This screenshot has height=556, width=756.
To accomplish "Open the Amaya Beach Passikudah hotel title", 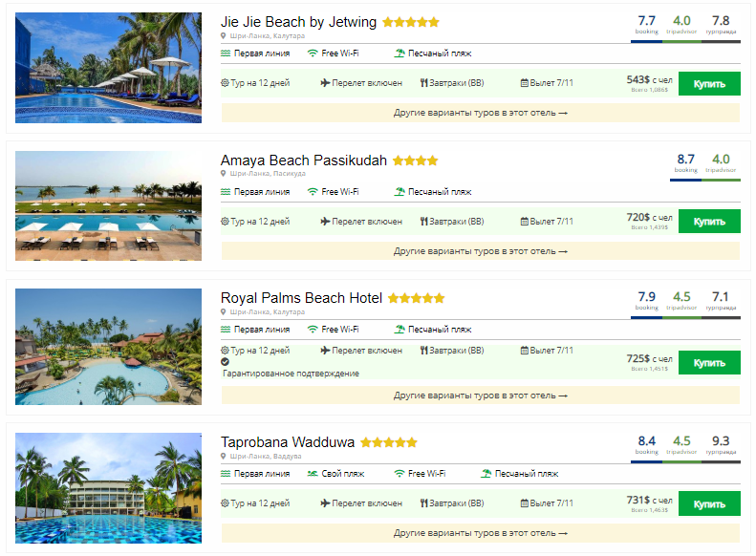I will coord(304,160).
